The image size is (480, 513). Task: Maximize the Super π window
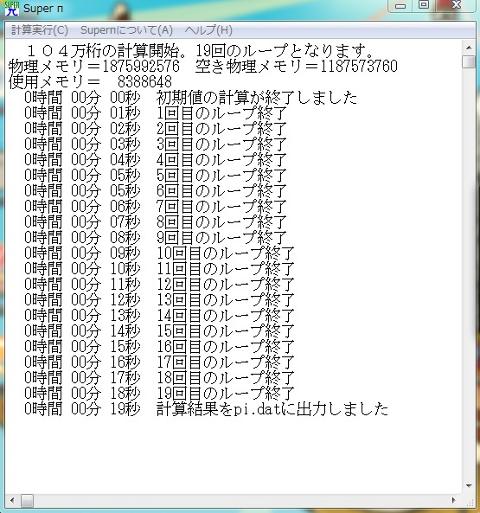424,6
